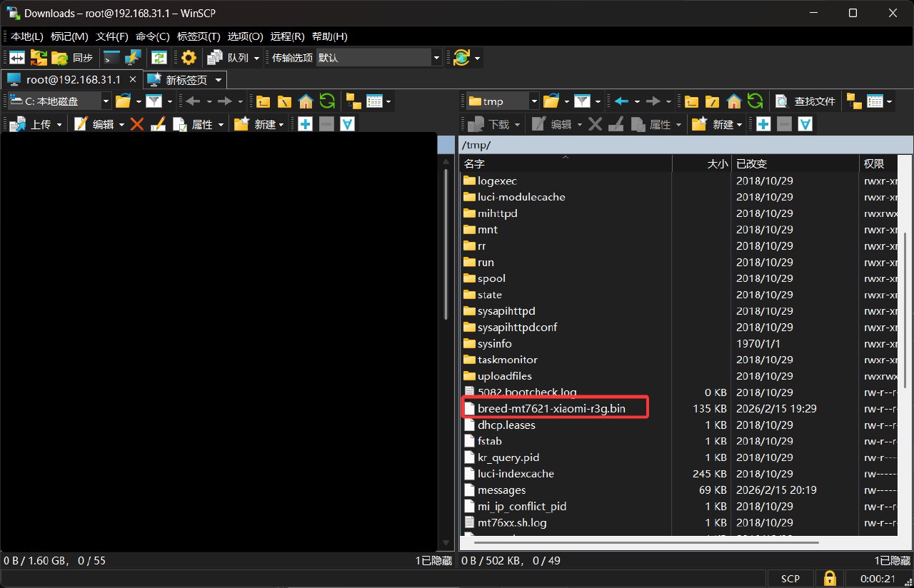Click the 查找文件 button
The width and height of the screenshot is (914, 588).
pyautogui.click(x=805, y=101)
